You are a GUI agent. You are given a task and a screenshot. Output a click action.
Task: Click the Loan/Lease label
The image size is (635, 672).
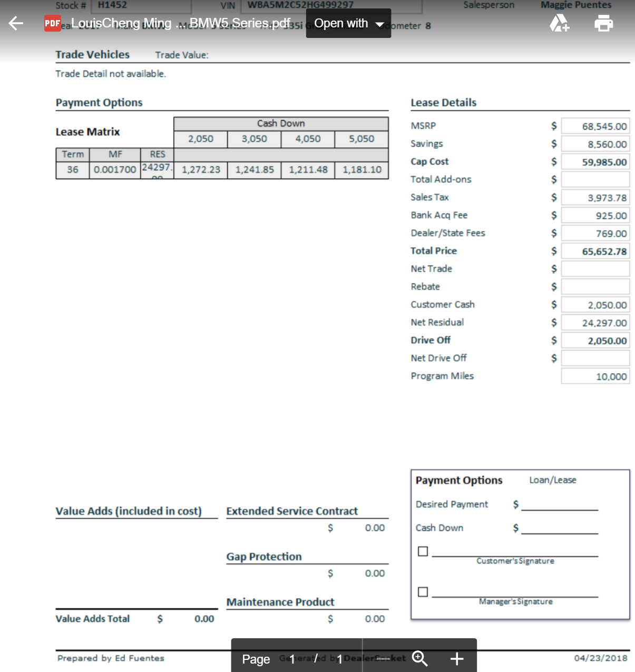[x=553, y=480]
